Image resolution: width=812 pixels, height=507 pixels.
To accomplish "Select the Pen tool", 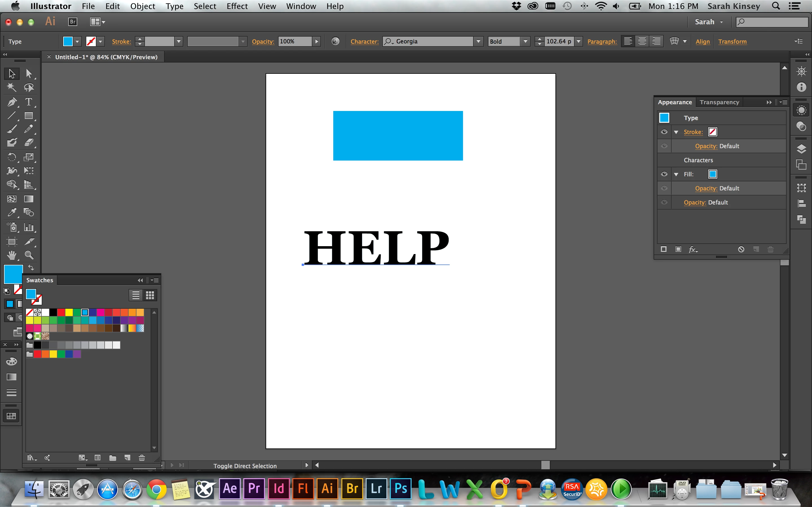I will (12, 102).
